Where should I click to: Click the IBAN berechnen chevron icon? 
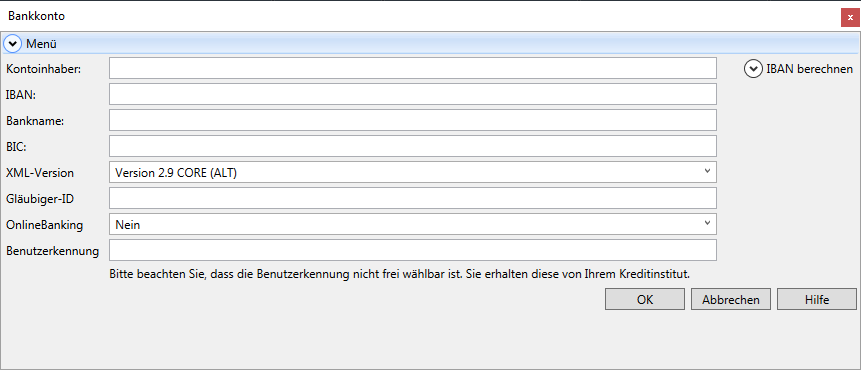click(753, 69)
